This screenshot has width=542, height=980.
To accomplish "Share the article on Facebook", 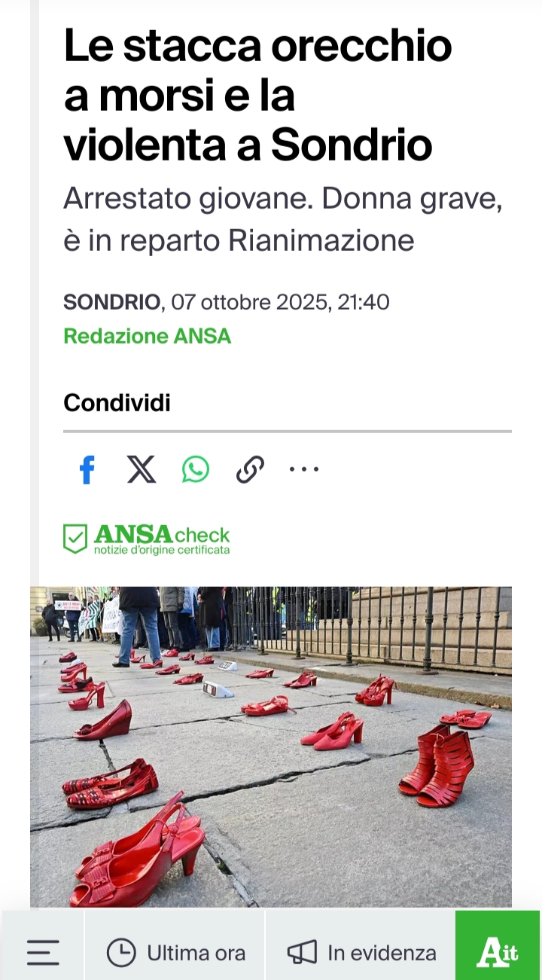I will tap(87, 470).
